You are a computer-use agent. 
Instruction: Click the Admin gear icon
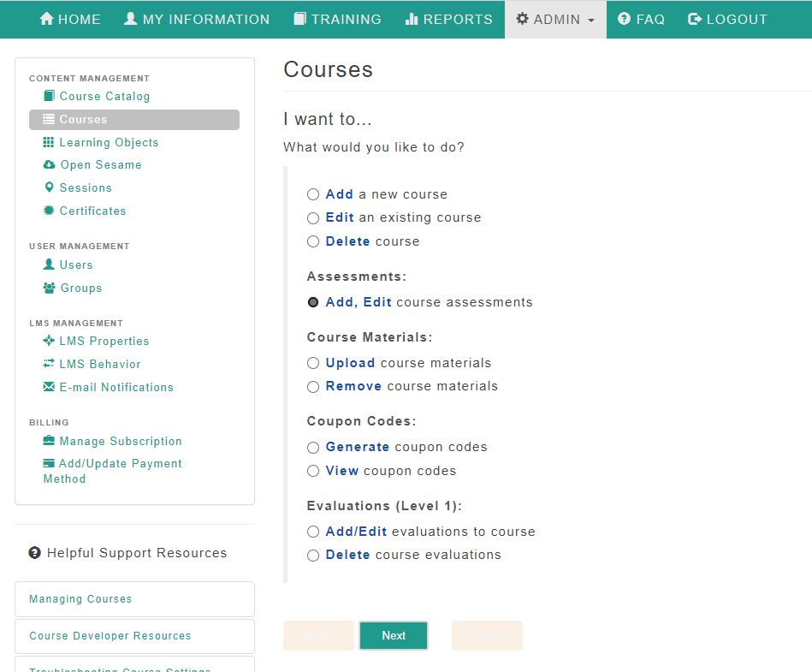tap(523, 19)
